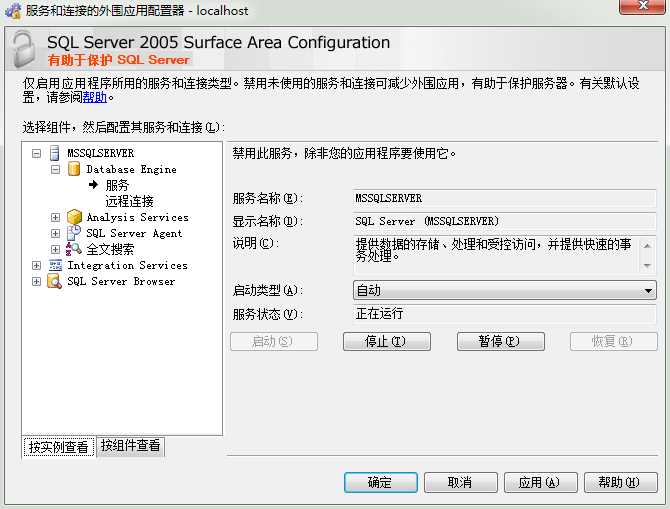Open the 启动类型 dropdown set to 自动
Viewport: 670px width, 509px height.
tap(505, 290)
